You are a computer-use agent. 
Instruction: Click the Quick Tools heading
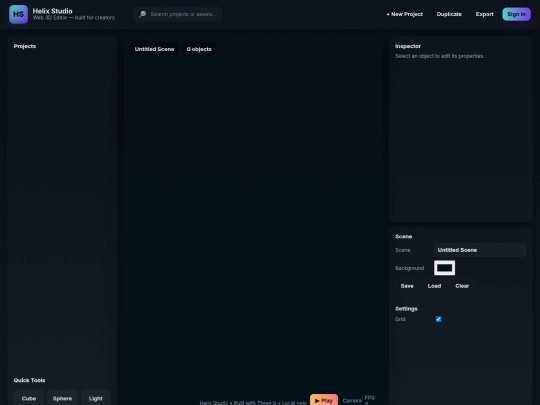click(x=30, y=380)
